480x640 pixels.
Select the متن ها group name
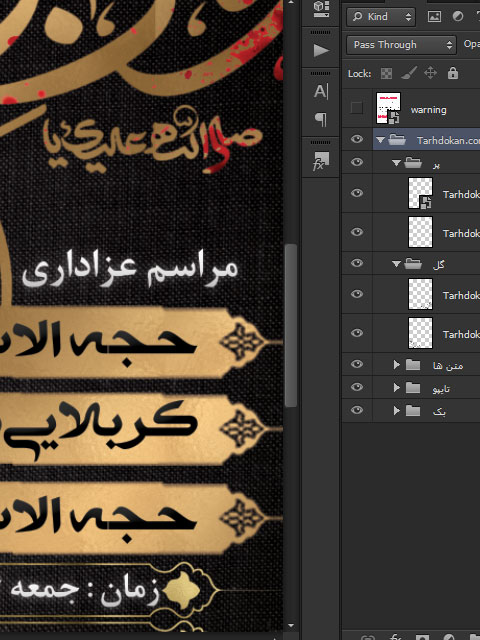coord(448,365)
